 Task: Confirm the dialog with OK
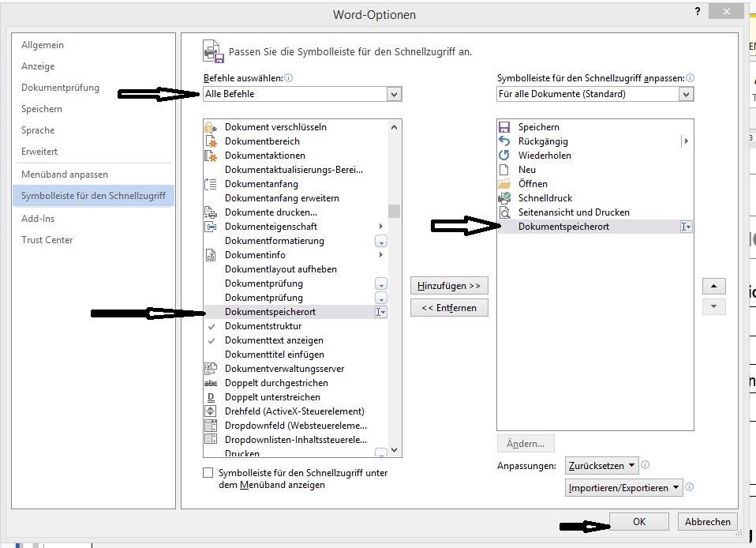pos(639,521)
